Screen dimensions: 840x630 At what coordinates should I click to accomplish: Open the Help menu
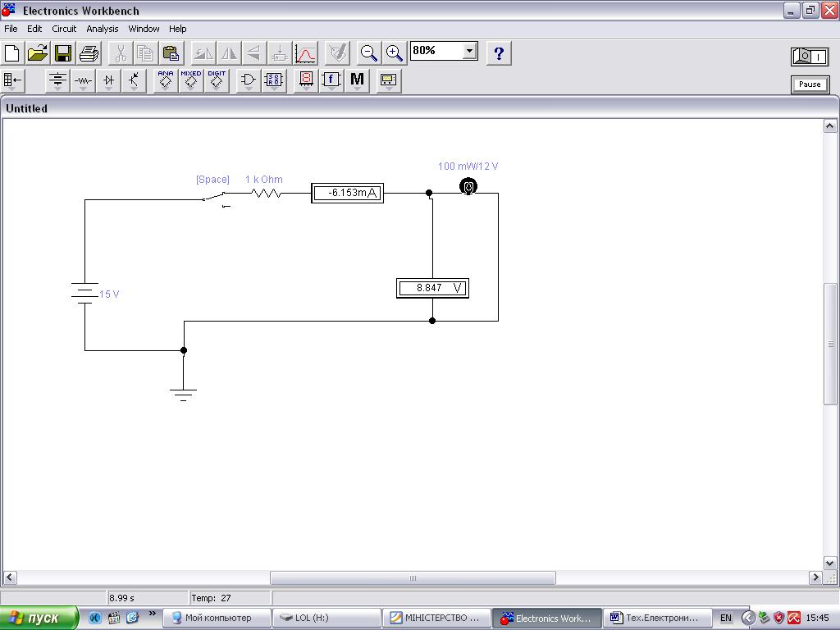(x=177, y=29)
